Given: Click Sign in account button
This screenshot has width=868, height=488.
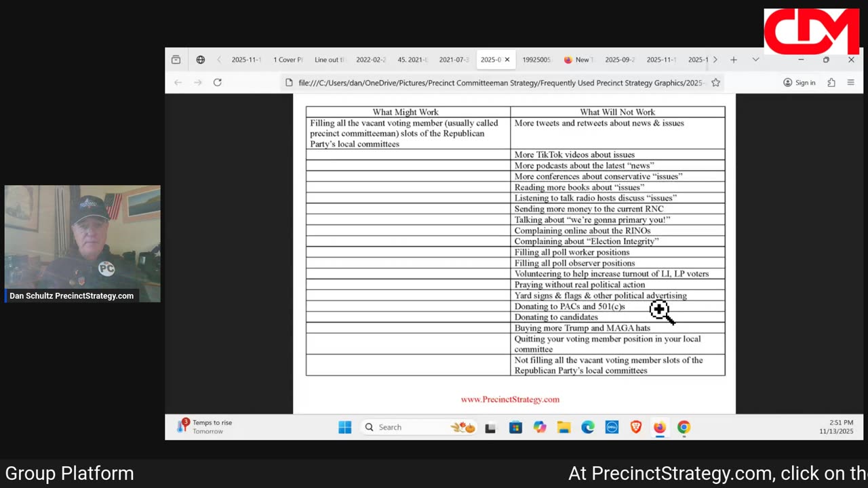Looking at the screenshot, I should tap(800, 83).
